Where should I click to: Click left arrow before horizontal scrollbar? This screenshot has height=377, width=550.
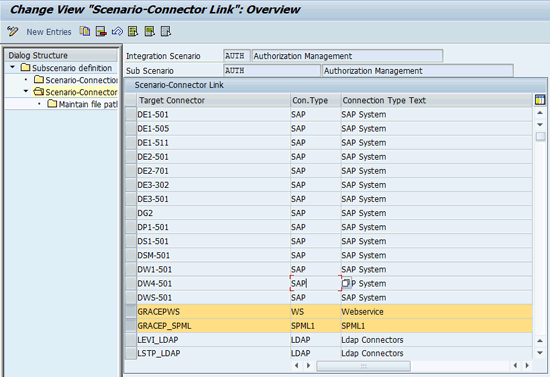pyautogui.click(x=297, y=365)
